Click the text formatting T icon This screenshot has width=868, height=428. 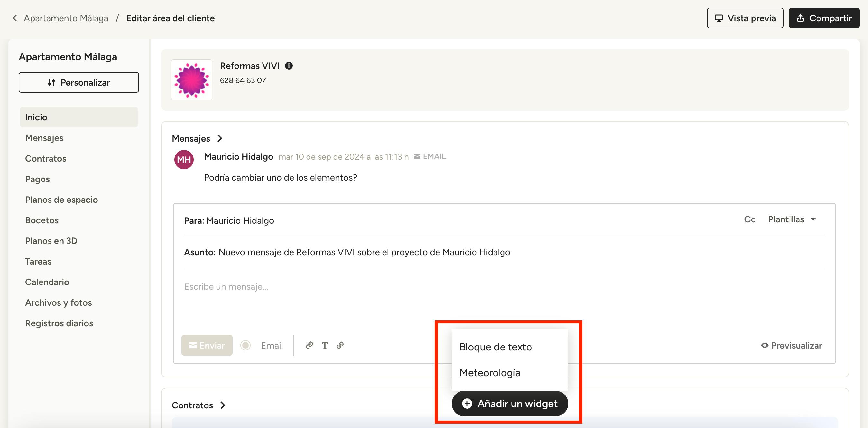325,345
